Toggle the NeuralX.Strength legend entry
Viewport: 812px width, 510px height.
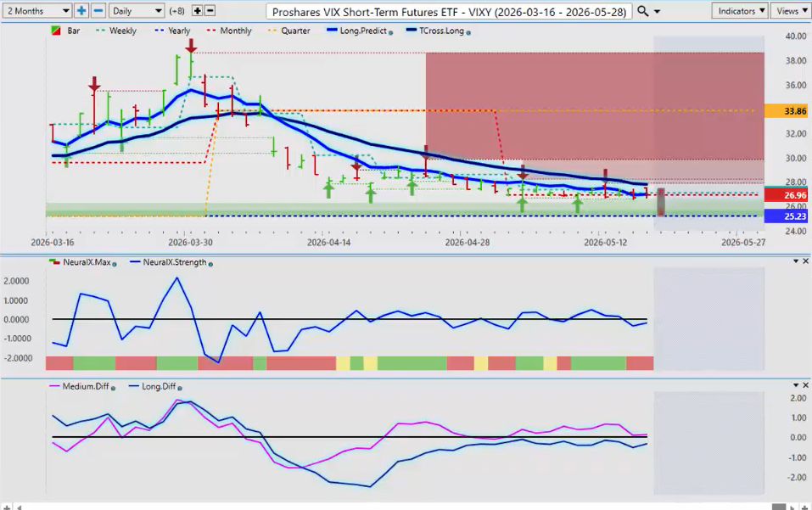click(168, 262)
